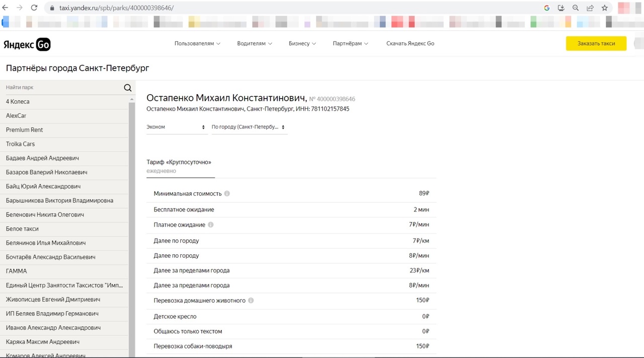Choose Иванов Александр Александрович from list
Viewport: 644px width, 358px height.
click(x=64, y=328)
